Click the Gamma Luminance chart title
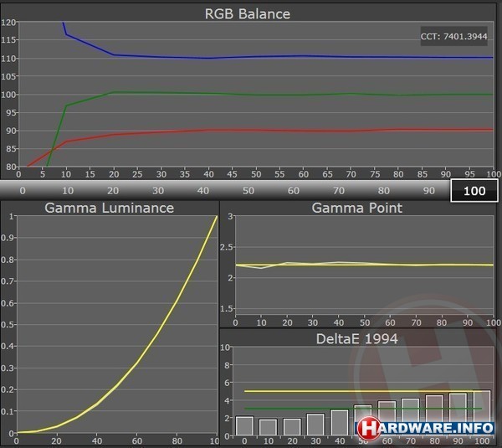 pos(109,208)
